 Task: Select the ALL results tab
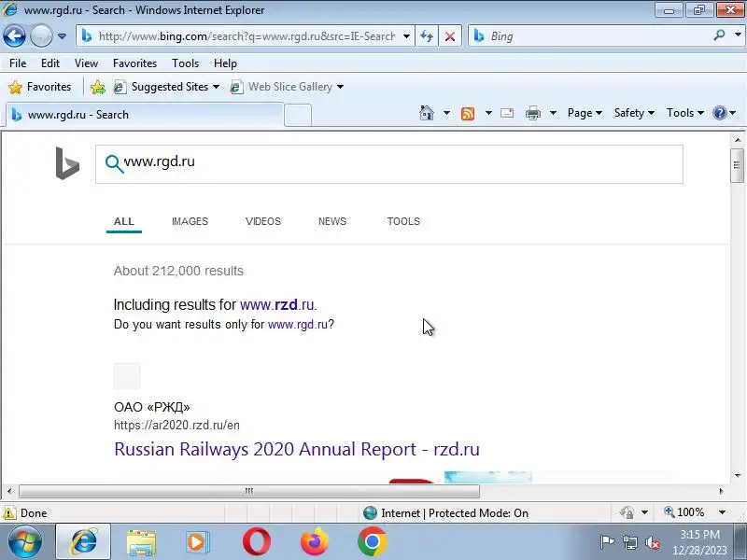[x=124, y=221]
